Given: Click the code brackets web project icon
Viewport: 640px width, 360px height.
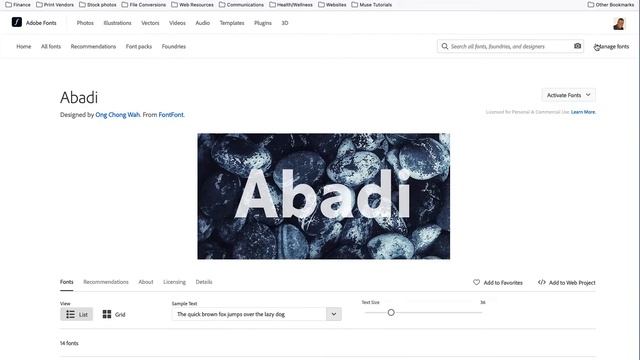Looking at the screenshot, I should point(542,282).
